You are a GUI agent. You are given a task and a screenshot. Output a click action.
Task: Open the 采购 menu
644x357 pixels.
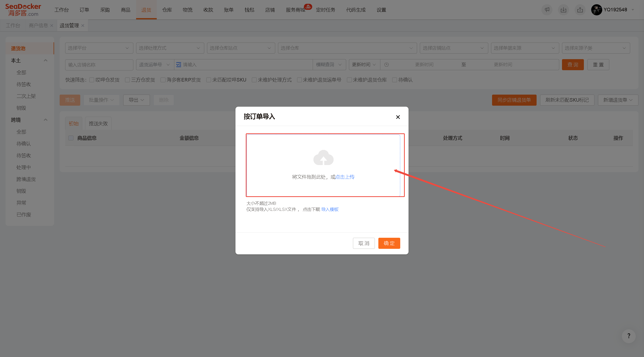[x=105, y=10]
